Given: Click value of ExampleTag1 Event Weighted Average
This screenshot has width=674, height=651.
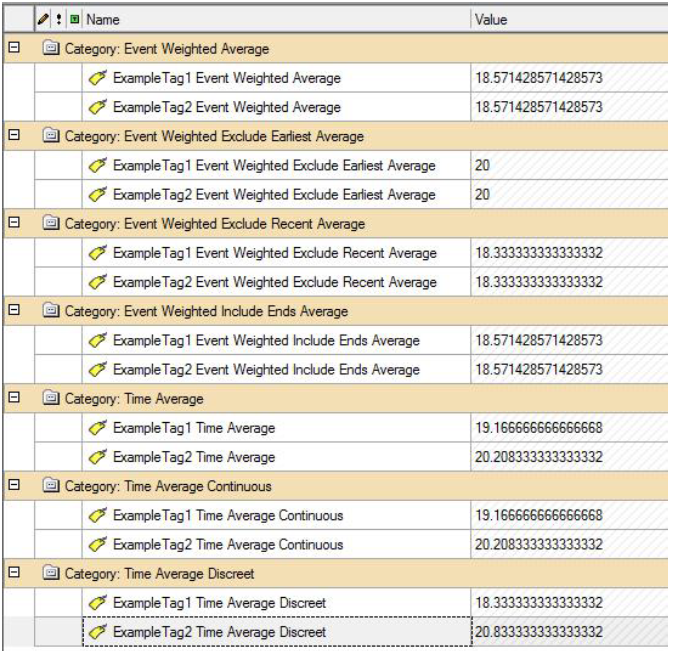Looking at the screenshot, I should pos(539,78).
